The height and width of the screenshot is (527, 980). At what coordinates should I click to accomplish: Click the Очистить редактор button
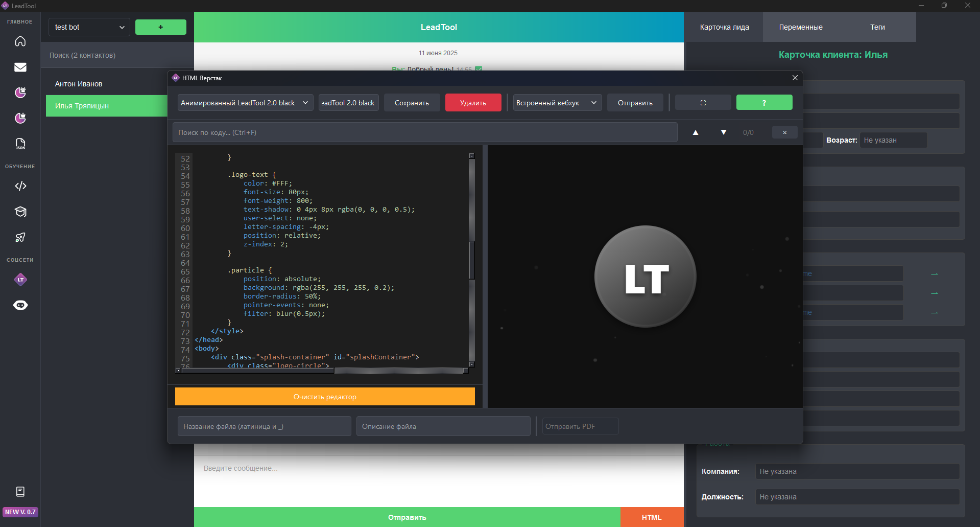pyautogui.click(x=325, y=397)
